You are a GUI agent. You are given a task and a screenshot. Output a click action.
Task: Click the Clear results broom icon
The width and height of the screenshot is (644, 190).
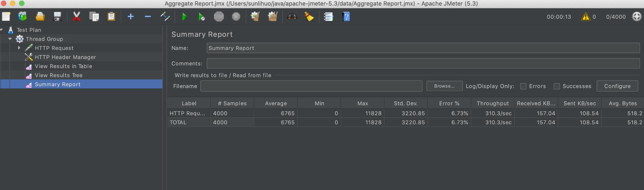coord(255,17)
